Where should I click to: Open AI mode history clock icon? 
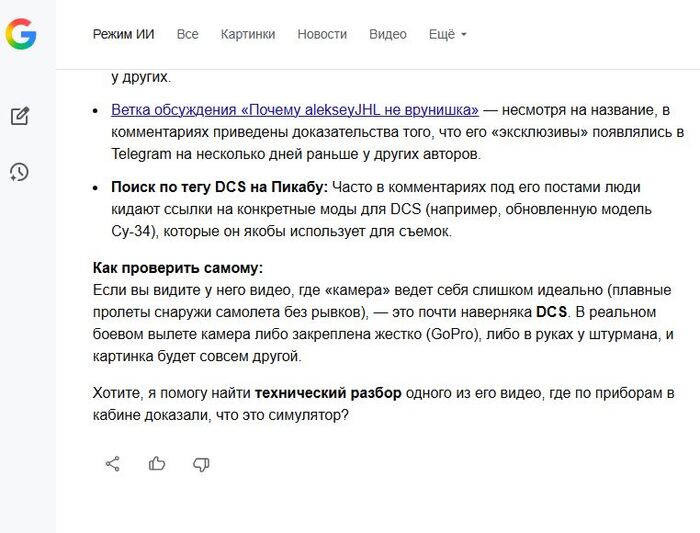click(20, 172)
